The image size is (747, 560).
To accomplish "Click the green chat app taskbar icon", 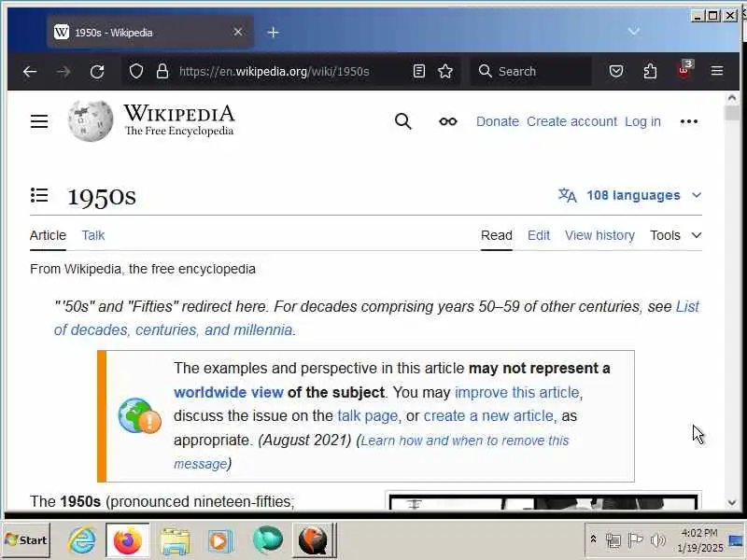I will pyautogui.click(x=268, y=540).
